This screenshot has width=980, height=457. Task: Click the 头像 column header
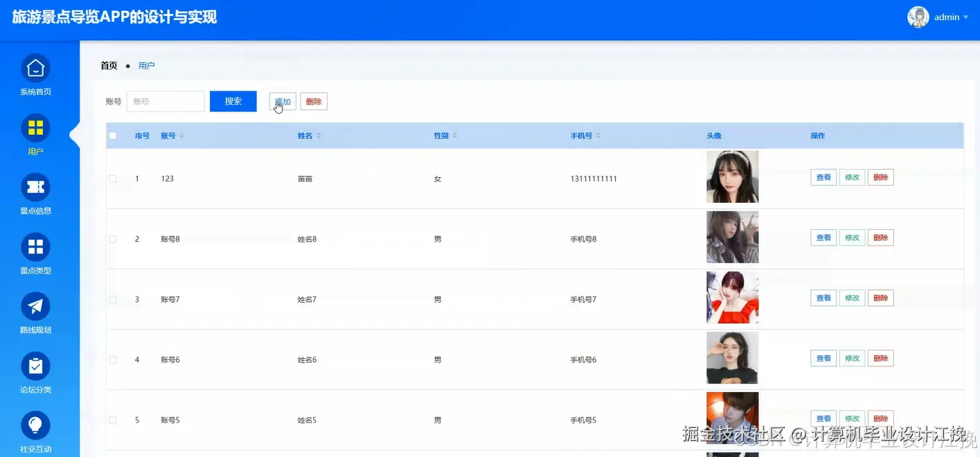714,136
